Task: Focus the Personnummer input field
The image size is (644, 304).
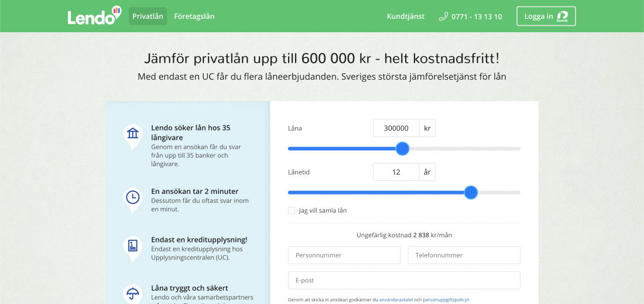Action: coord(344,255)
